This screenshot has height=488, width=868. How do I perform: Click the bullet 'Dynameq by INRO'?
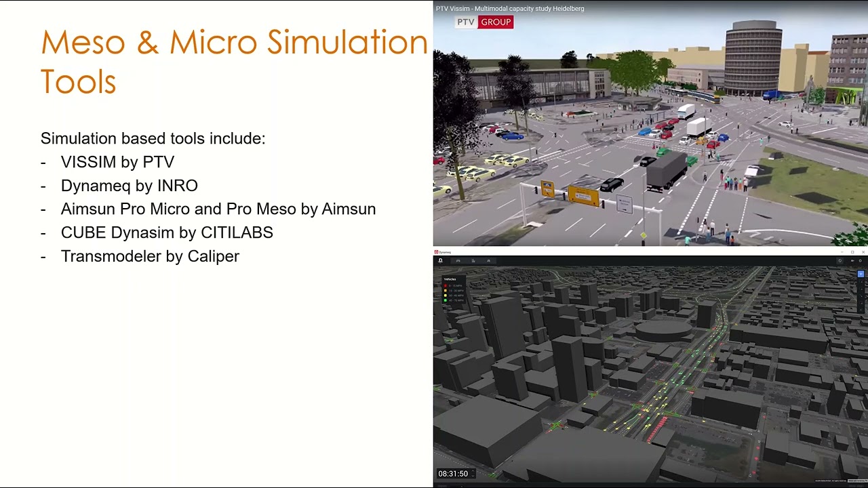(x=129, y=186)
